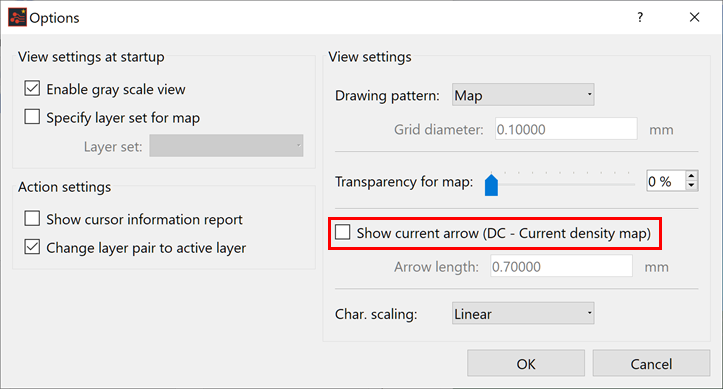This screenshot has width=723, height=389.
Task: Close the Options dialog with the X
Action: [x=694, y=18]
